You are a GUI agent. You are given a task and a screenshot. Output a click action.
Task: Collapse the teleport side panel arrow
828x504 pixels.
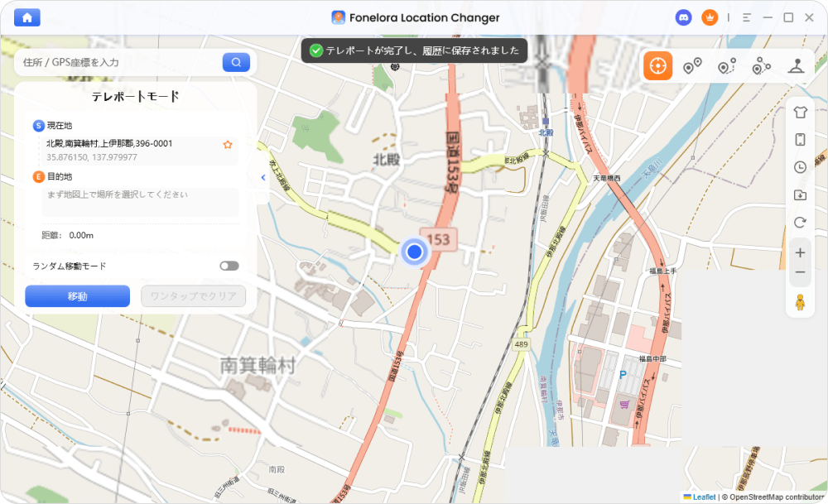point(262,177)
